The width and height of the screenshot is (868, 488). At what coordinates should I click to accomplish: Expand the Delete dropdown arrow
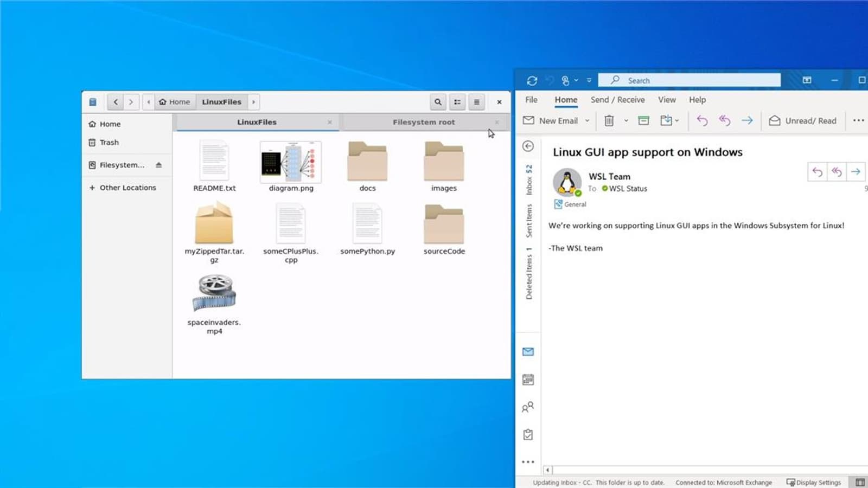pos(626,121)
